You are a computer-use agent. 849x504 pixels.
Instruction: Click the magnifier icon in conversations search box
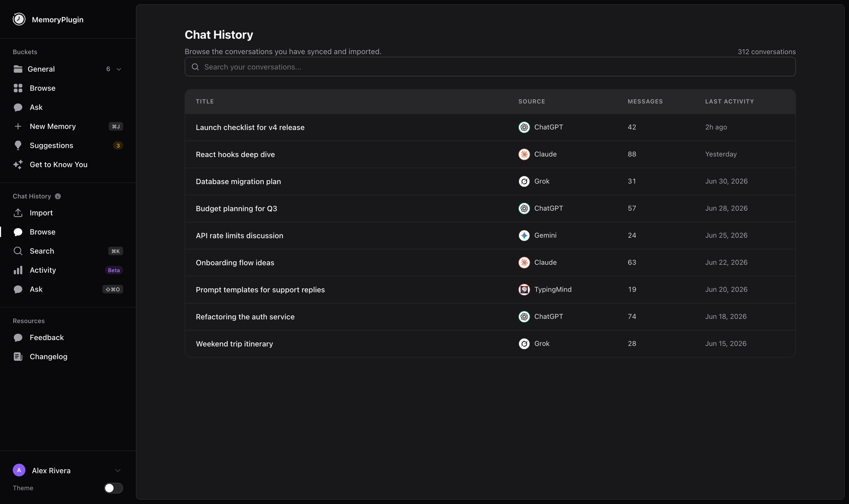(195, 67)
